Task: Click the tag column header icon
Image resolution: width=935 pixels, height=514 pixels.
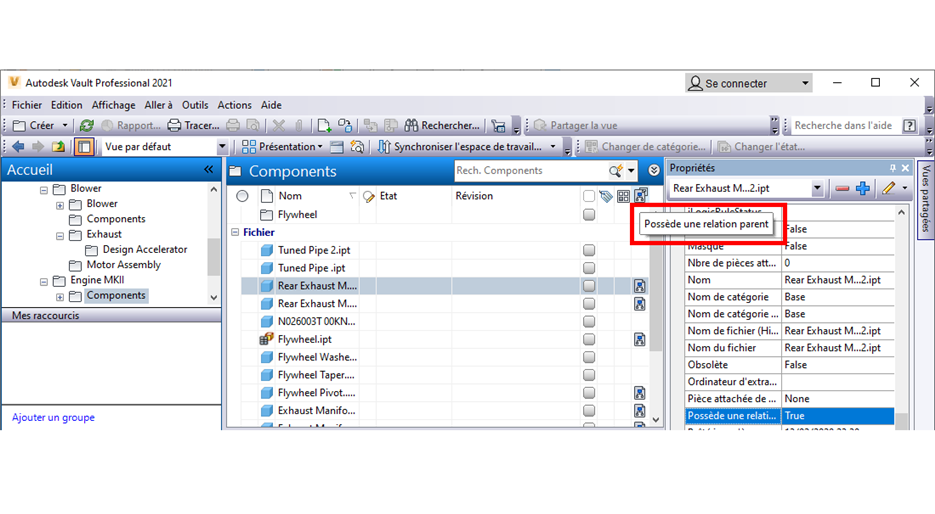Action: click(606, 196)
